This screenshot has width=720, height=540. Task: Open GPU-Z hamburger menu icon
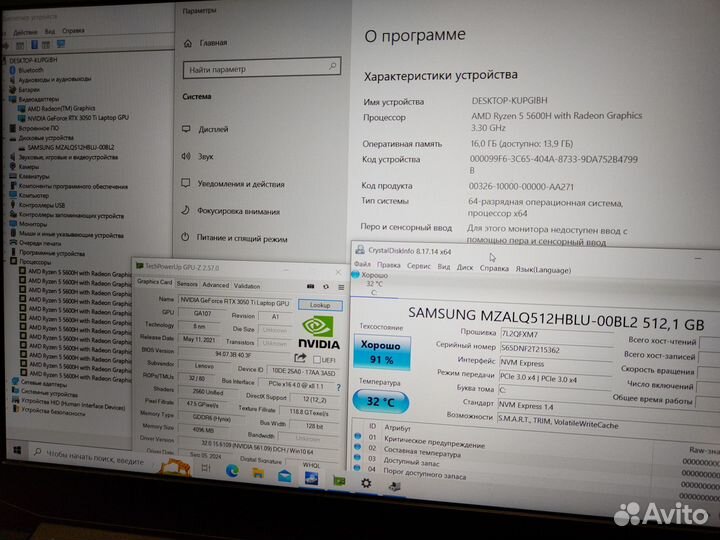pos(341,287)
